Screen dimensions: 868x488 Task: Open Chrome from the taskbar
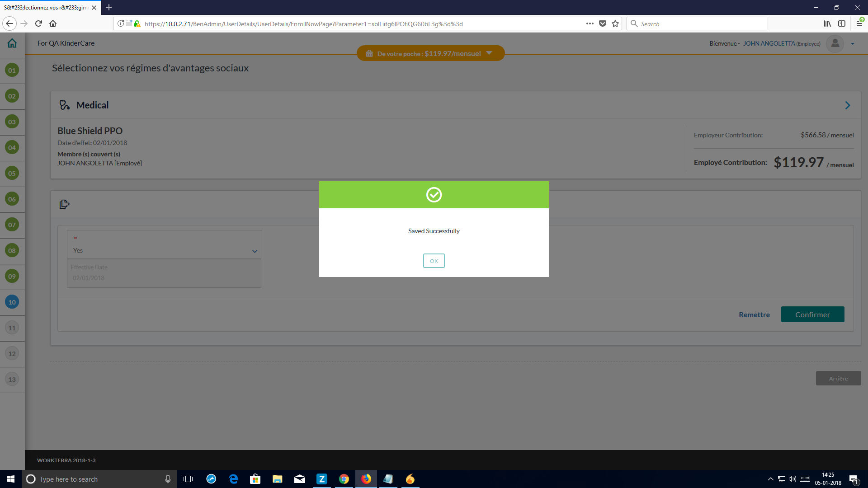[x=344, y=479]
